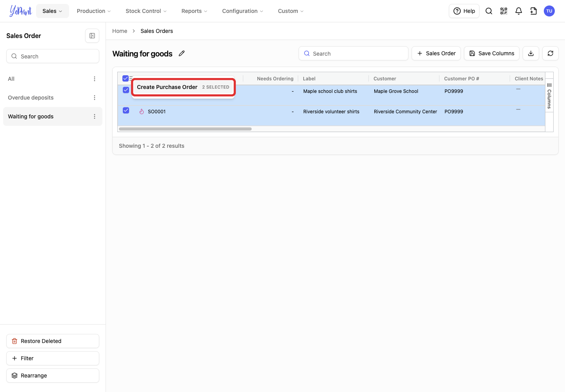
Task: Click the Maple Grove School customer cell
Action: click(x=396, y=91)
